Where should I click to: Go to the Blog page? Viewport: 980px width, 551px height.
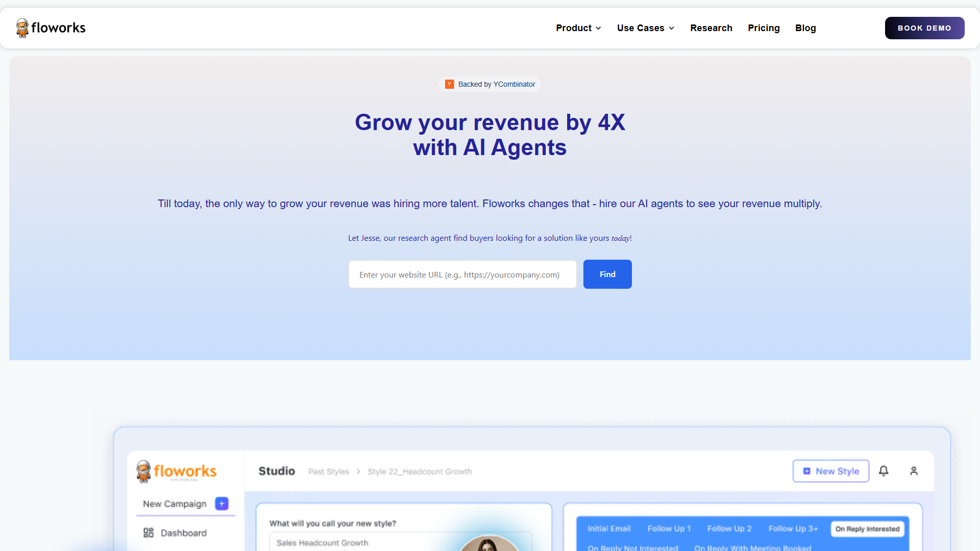805,28
